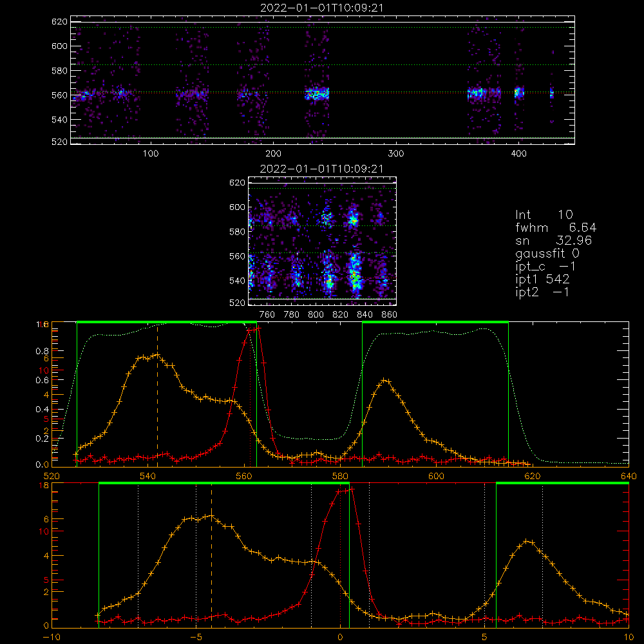Click x-axis label 200 on top plot
Screen dimensions: 644x644
[273, 154]
